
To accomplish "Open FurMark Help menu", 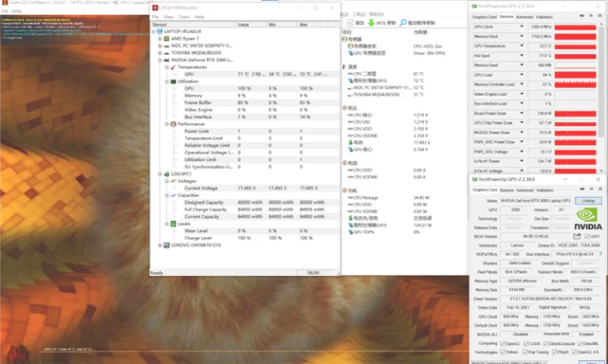I will [16, 11].
